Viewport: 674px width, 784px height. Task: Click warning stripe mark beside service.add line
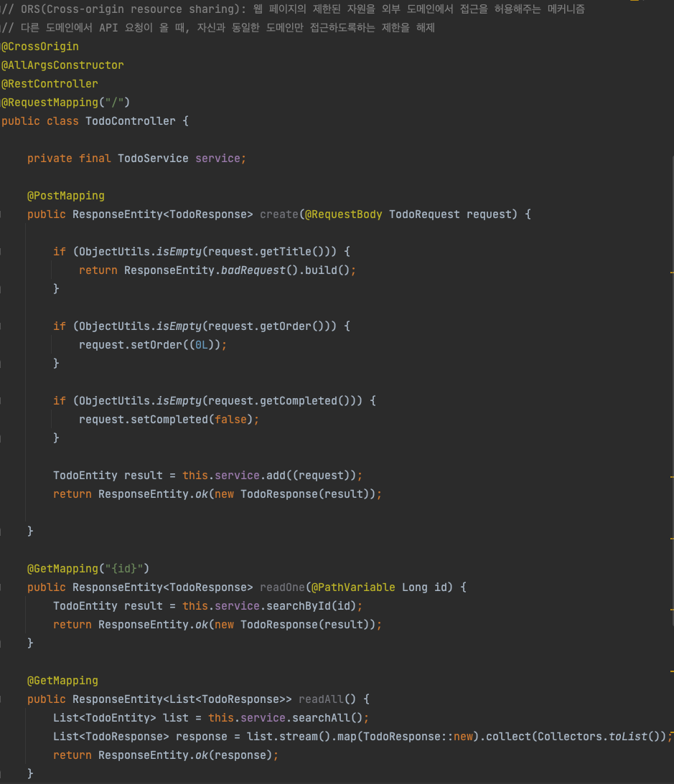coord(672,478)
